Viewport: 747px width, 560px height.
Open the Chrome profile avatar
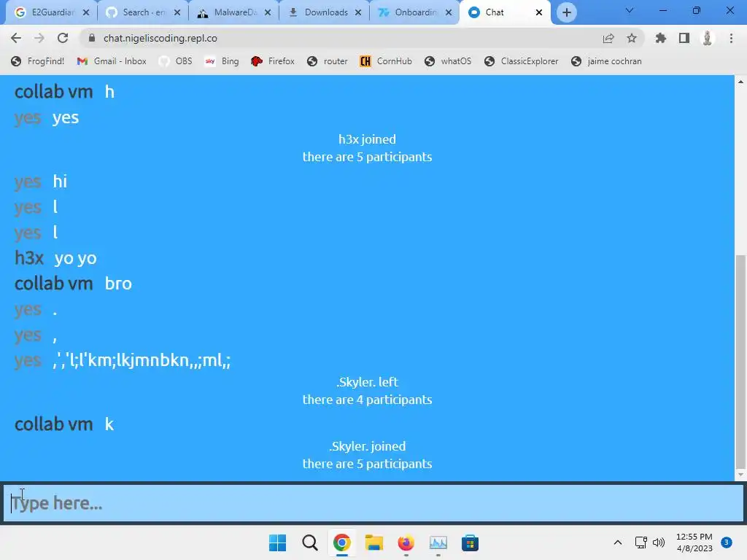click(708, 38)
